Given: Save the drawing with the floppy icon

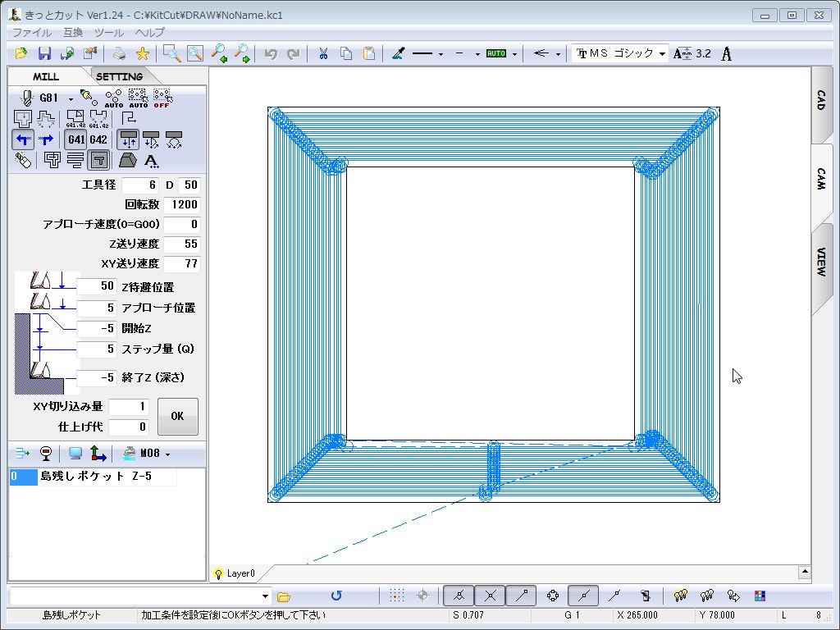Looking at the screenshot, I should 44,53.
